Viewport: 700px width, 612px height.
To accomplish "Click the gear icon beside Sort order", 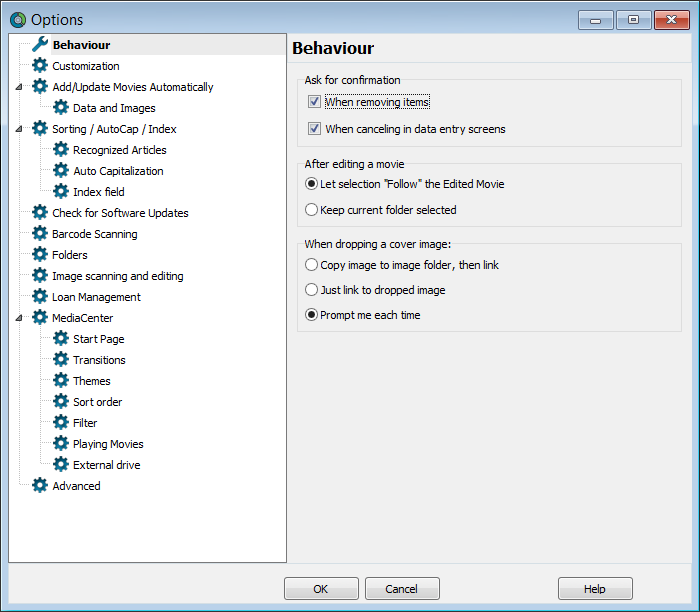I will pyautogui.click(x=61, y=401).
